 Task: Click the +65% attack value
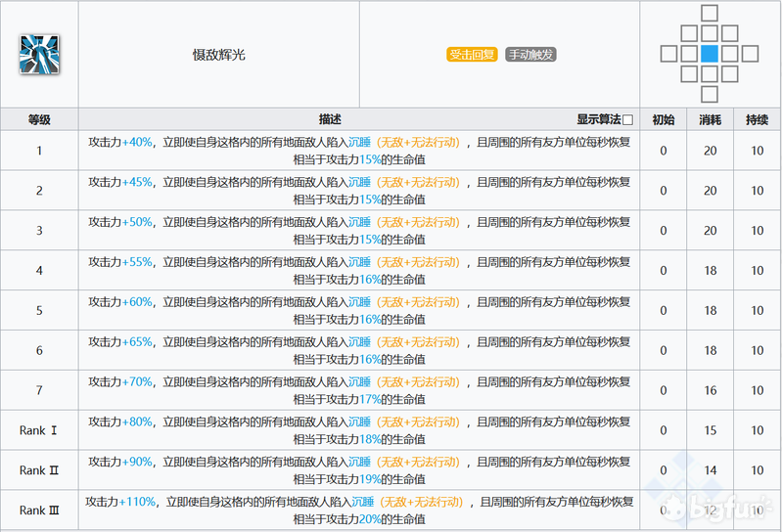pyautogui.click(x=137, y=341)
